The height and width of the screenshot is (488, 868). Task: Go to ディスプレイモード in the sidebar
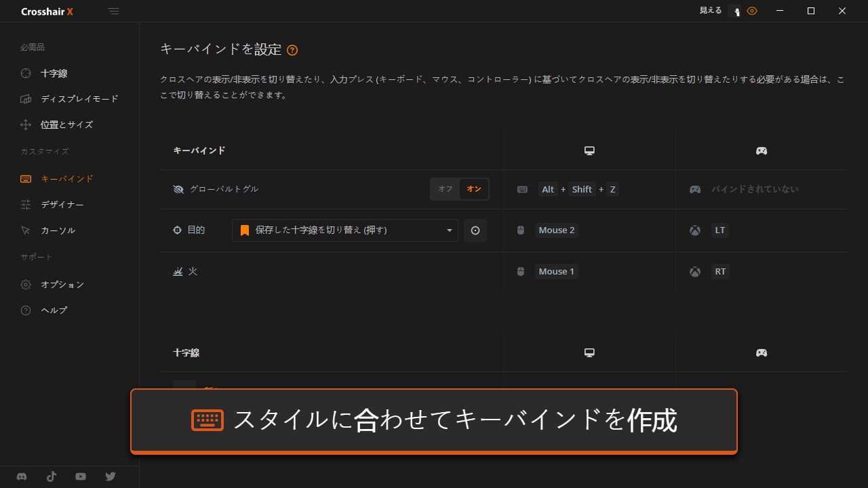tap(79, 99)
